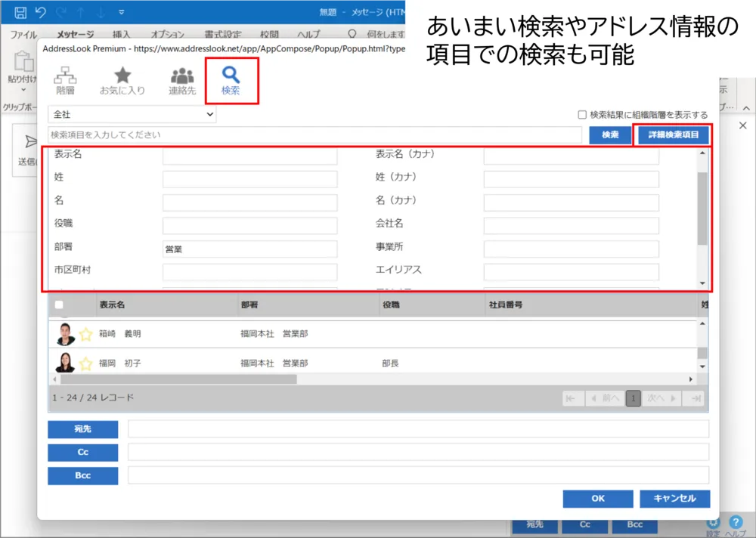The image size is (756, 538).
Task: Expand the quick access toolbar customize arrow
Action: click(121, 12)
